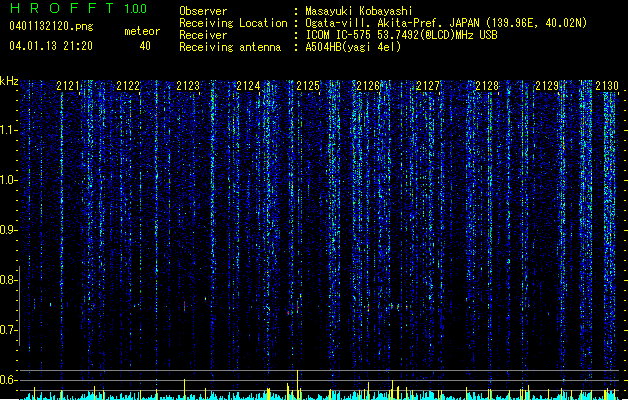The width and height of the screenshot is (629, 400).
Task: Click the version number 1.0.0
Action: point(136,9)
